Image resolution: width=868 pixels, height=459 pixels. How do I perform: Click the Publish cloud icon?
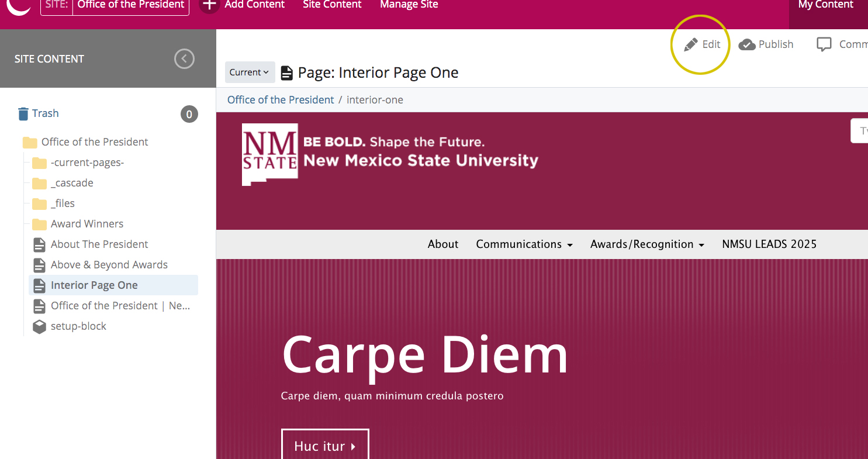point(747,45)
